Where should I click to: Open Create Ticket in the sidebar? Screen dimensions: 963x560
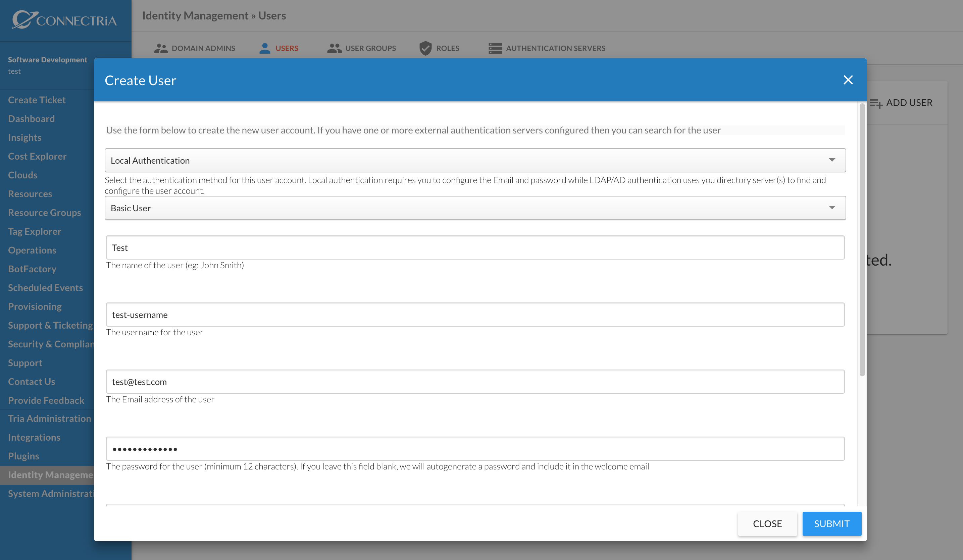[37, 100]
